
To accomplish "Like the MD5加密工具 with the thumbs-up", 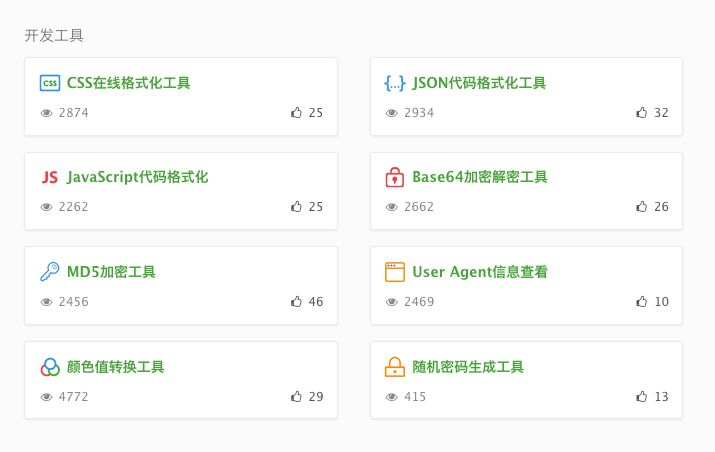I will pos(296,301).
